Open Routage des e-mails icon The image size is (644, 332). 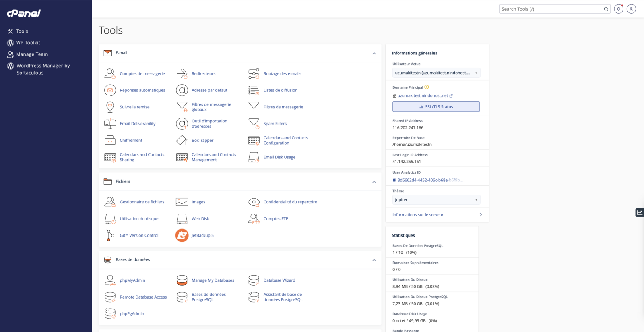pyautogui.click(x=254, y=73)
